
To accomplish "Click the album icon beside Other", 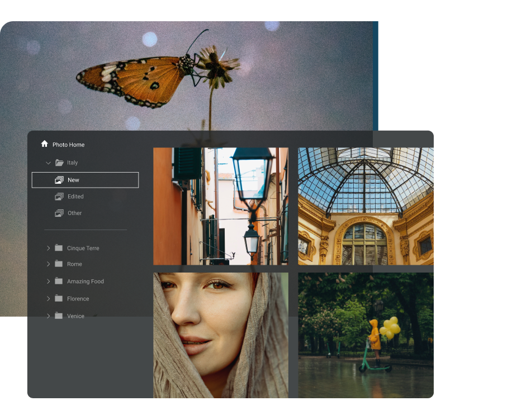I will pos(59,213).
